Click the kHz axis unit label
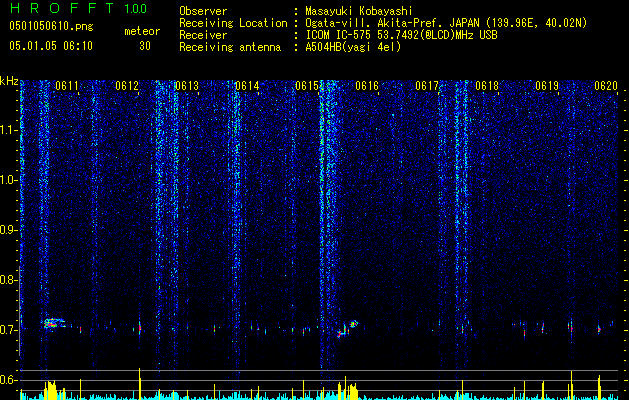Screen dimensions: 629x400 [9, 81]
